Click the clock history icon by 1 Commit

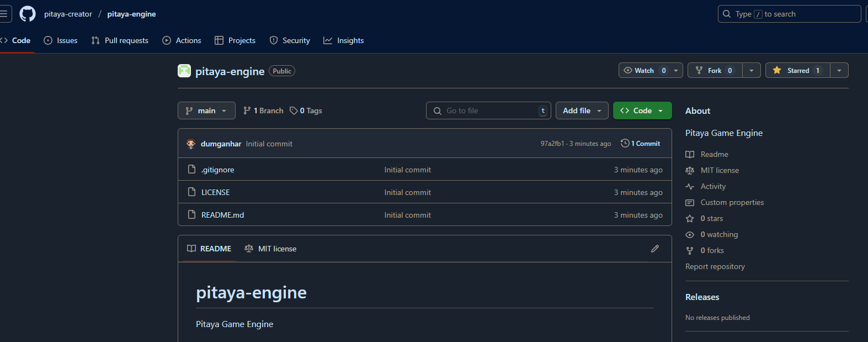[x=625, y=143]
